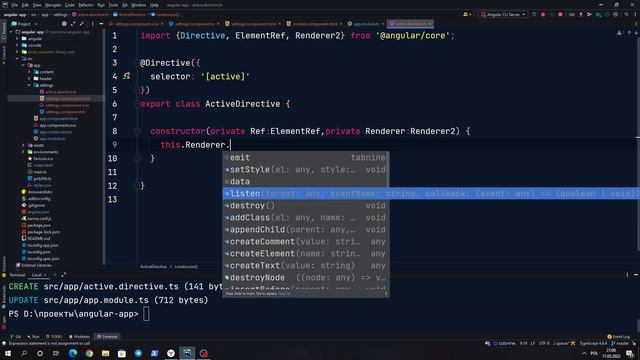
Task: Choose appendChild completion item
Action: tap(306, 230)
